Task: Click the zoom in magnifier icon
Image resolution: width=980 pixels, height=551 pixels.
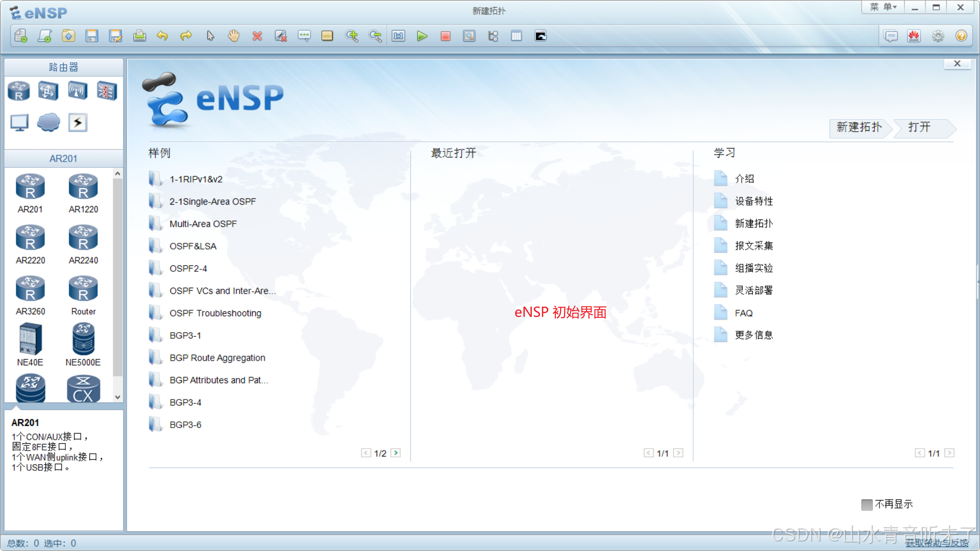Action: click(352, 36)
